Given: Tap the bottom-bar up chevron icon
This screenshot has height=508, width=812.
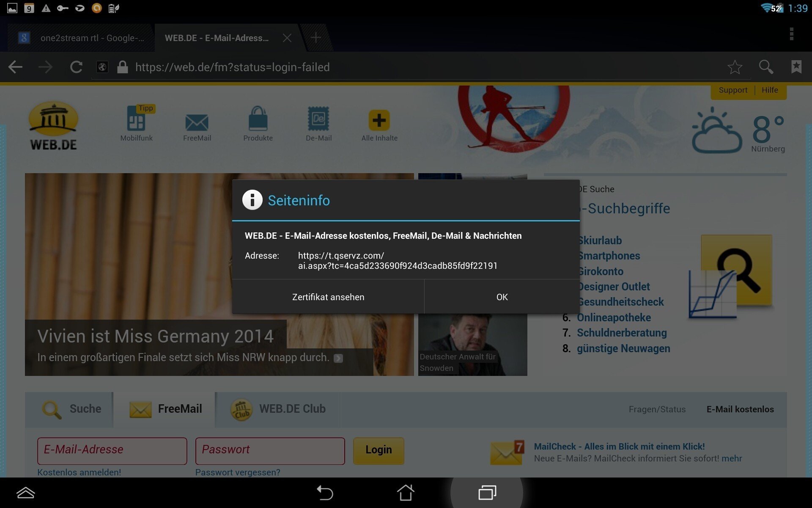Looking at the screenshot, I should point(25,493).
